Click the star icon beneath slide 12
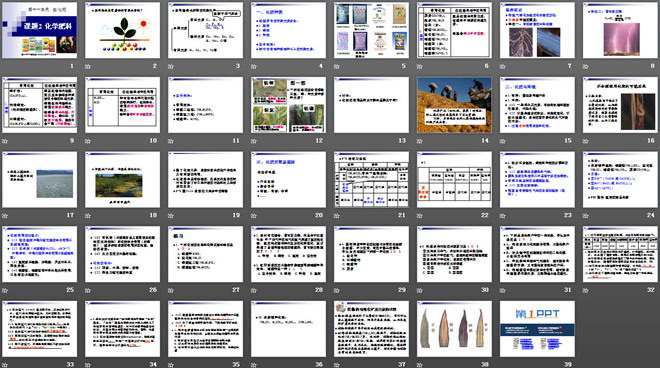The width and height of the screenshot is (660, 368). [x=254, y=141]
